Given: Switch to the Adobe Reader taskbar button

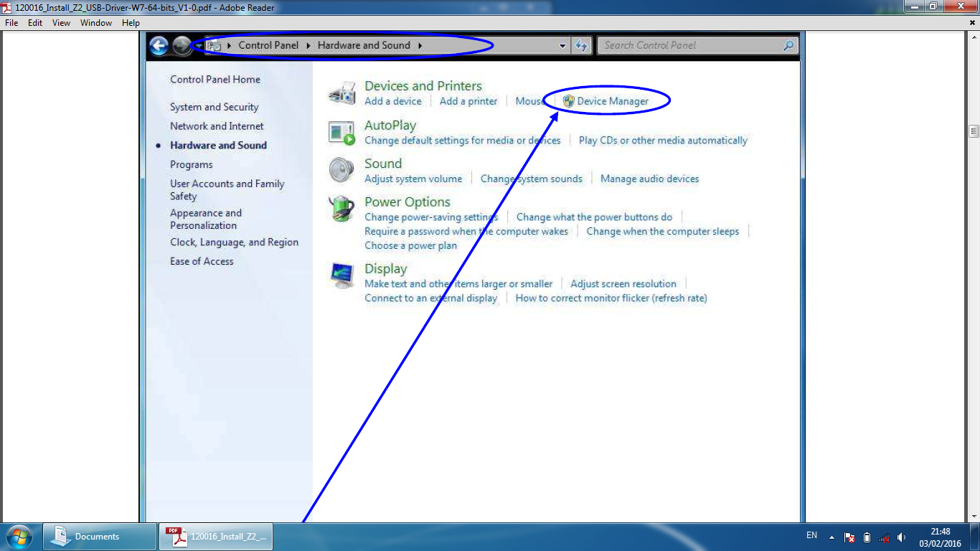Looking at the screenshot, I should click(216, 537).
